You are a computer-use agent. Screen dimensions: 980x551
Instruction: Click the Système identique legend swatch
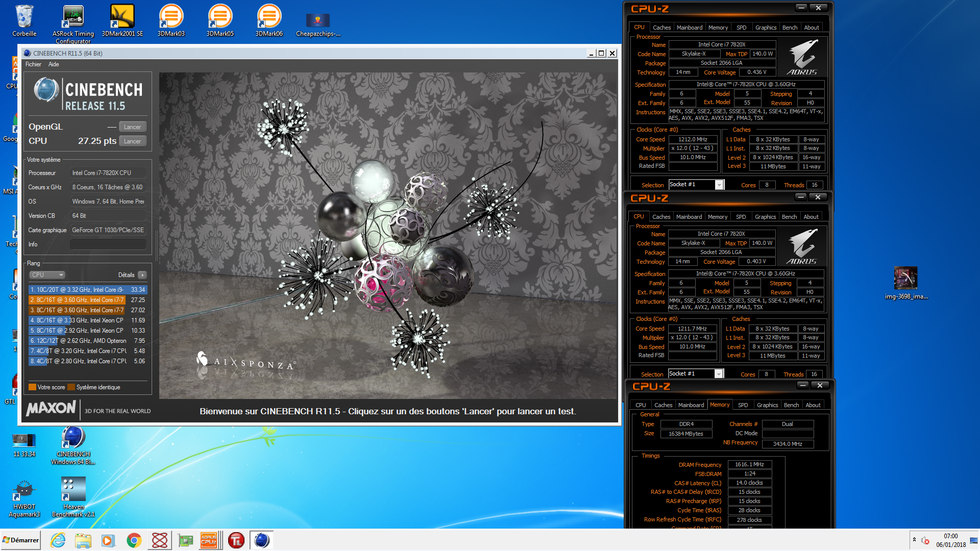71,387
